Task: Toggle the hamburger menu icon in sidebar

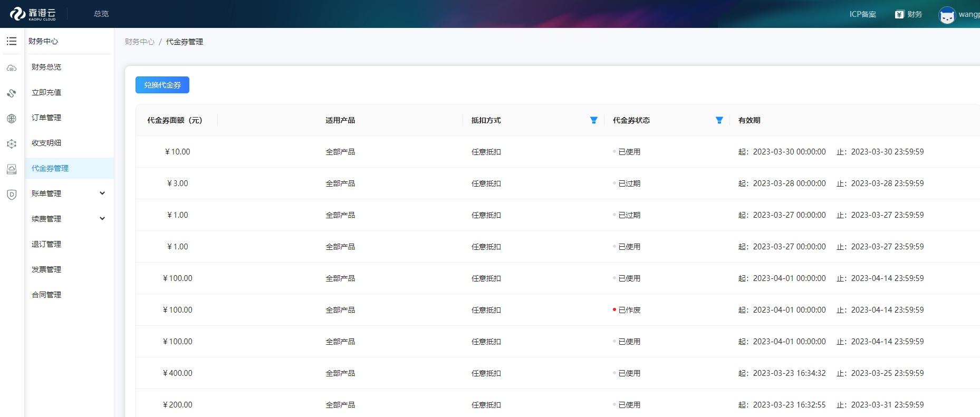Action: 12,41
